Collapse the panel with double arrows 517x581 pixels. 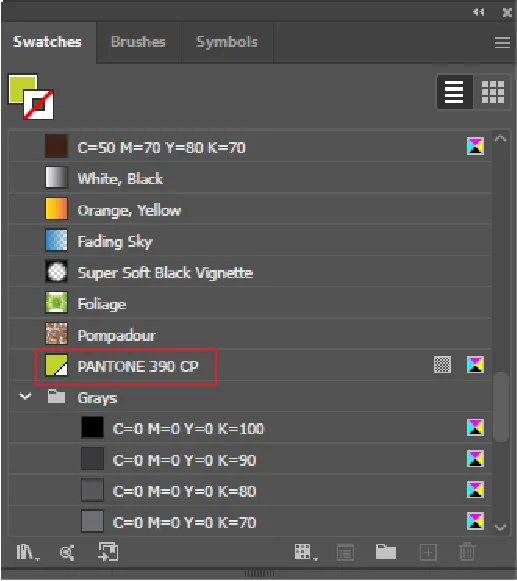pyautogui.click(x=478, y=12)
